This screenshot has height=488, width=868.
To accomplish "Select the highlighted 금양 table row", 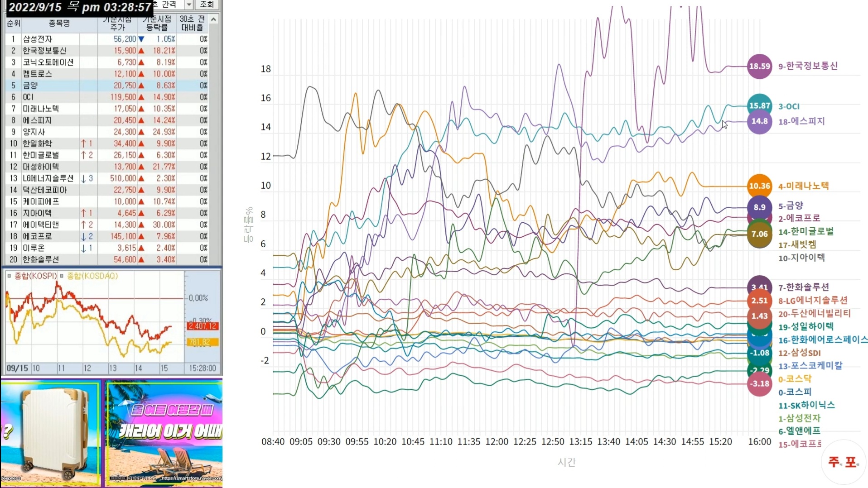I will [107, 86].
